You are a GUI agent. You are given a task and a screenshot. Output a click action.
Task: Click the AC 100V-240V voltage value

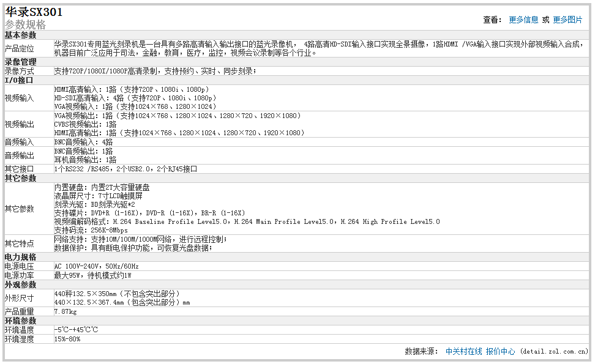click(x=96, y=266)
